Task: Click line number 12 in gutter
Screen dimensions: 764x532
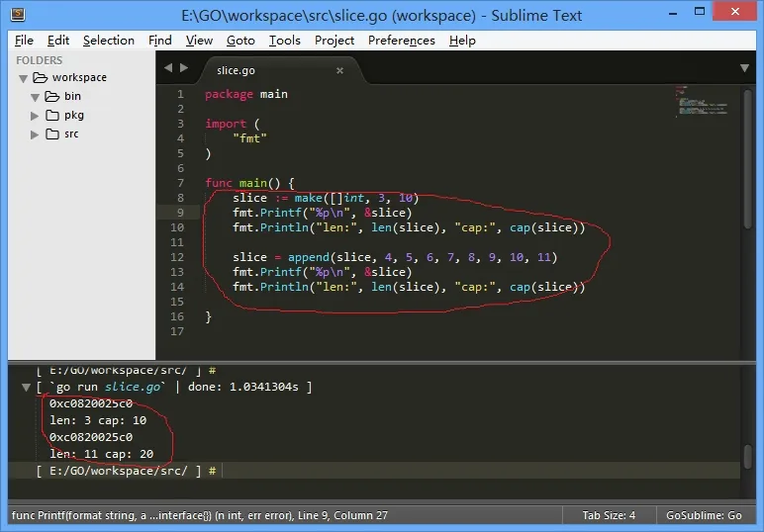Action: point(177,257)
